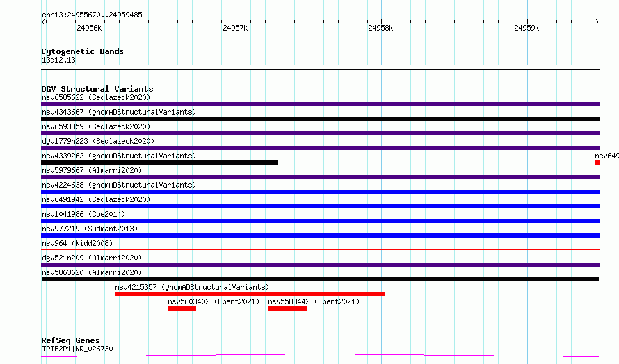The image size is (619, 364).
Task: Select the red bar under nsv5603402
Action: tap(182, 308)
